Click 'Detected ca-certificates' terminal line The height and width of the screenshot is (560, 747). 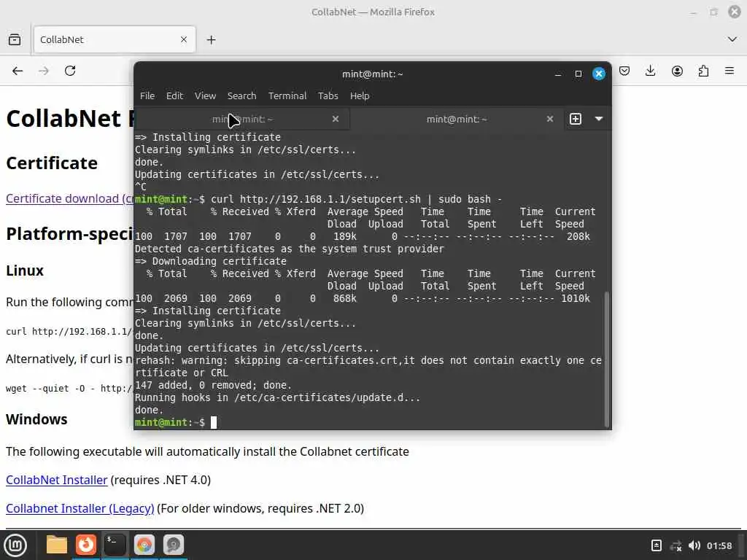[x=289, y=249]
